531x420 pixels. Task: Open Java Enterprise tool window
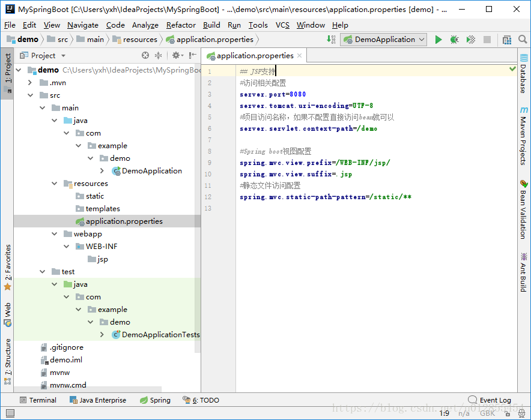coord(97,400)
